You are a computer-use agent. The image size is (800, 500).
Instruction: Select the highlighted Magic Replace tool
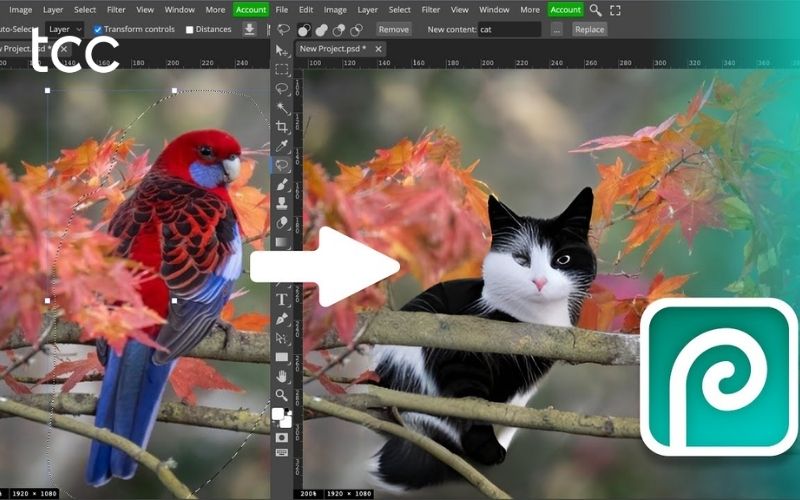coord(282,165)
